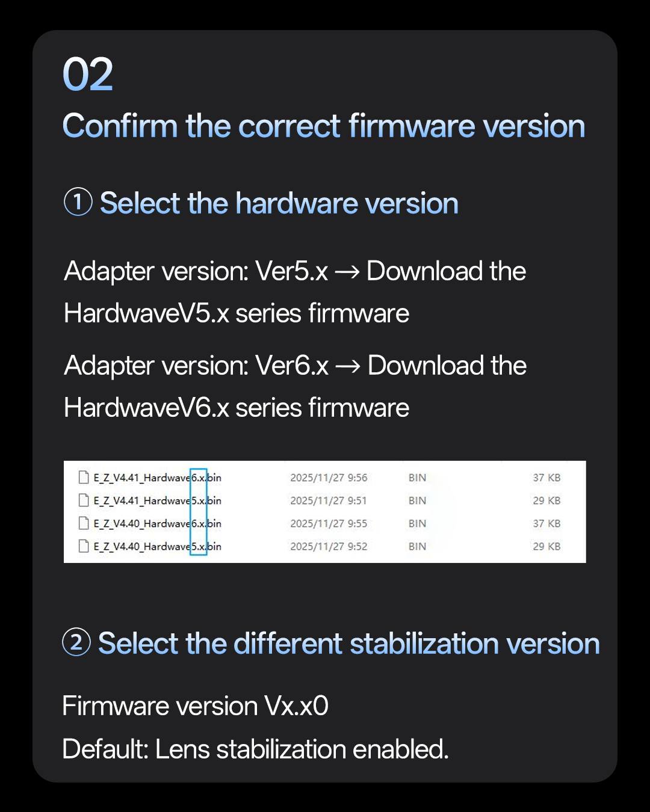Click the "Select the hardware version" heading

pyautogui.click(x=279, y=203)
